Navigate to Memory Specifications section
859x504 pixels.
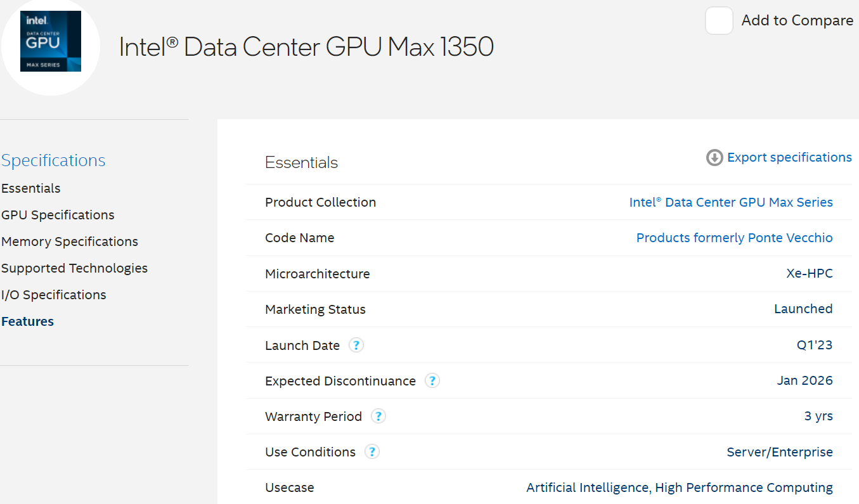point(70,242)
